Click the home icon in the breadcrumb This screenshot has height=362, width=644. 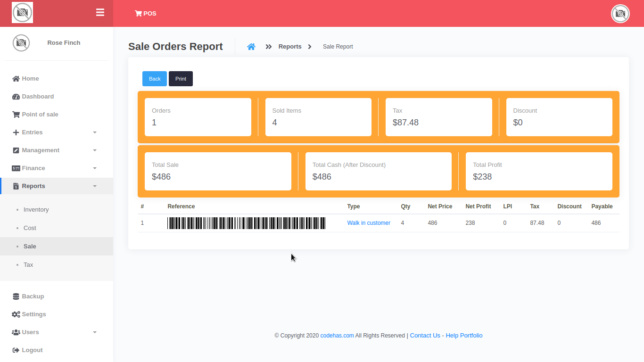251,46
